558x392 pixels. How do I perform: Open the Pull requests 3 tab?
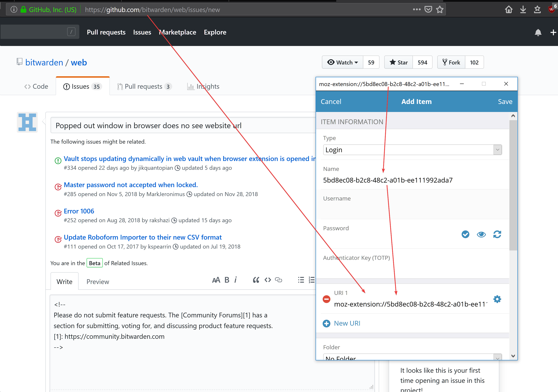tap(144, 87)
